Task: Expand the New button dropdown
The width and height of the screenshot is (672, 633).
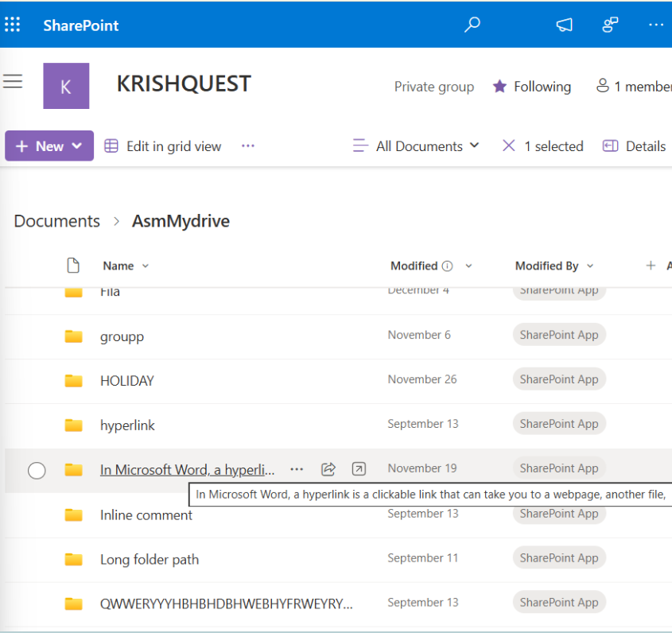Action: pos(76,146)
